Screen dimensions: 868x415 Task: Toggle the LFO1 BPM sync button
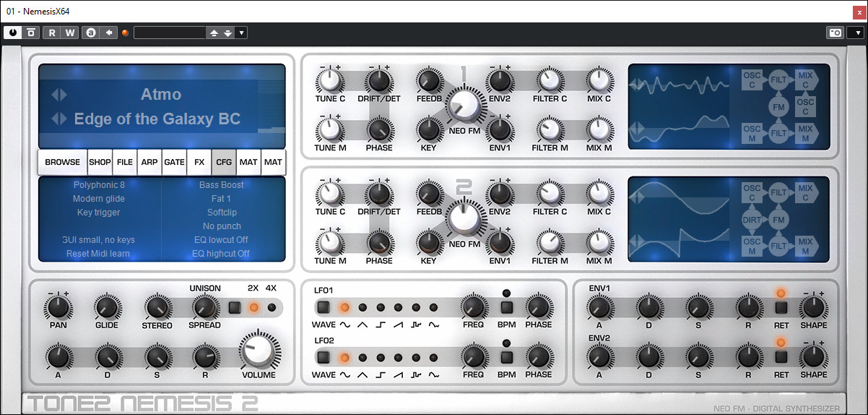506,307
